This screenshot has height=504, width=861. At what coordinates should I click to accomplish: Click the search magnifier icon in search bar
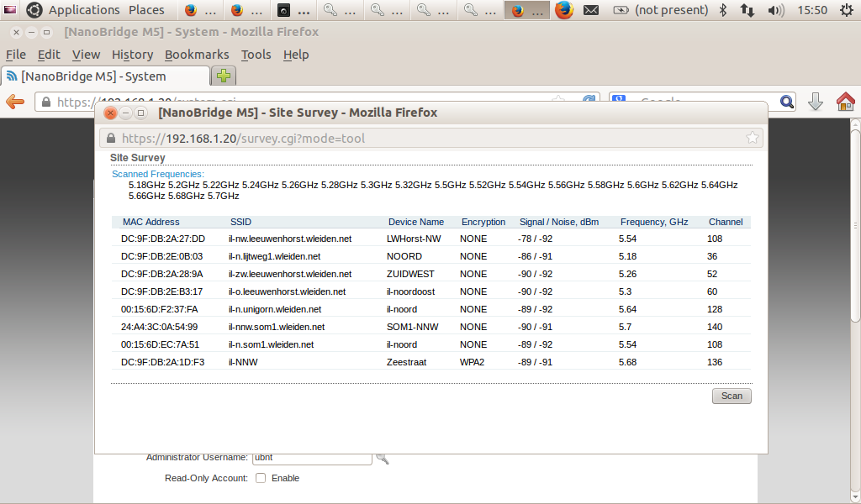click(787, 102)
